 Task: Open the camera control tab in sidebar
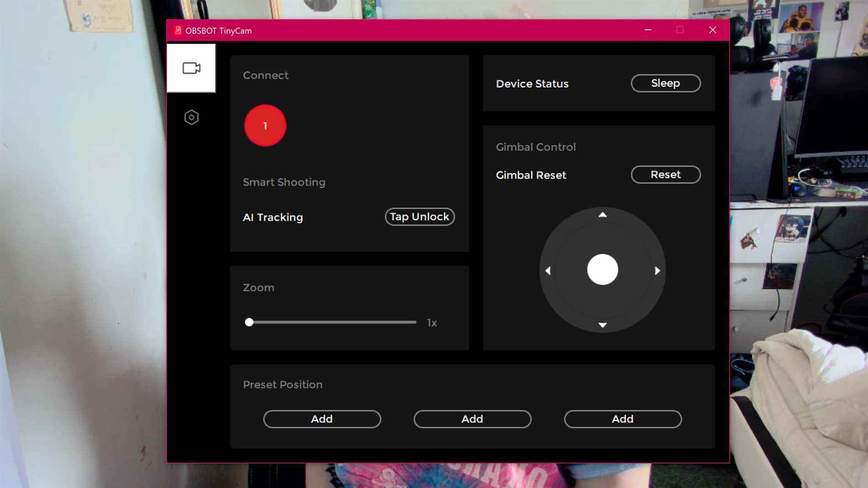point(191,68)
